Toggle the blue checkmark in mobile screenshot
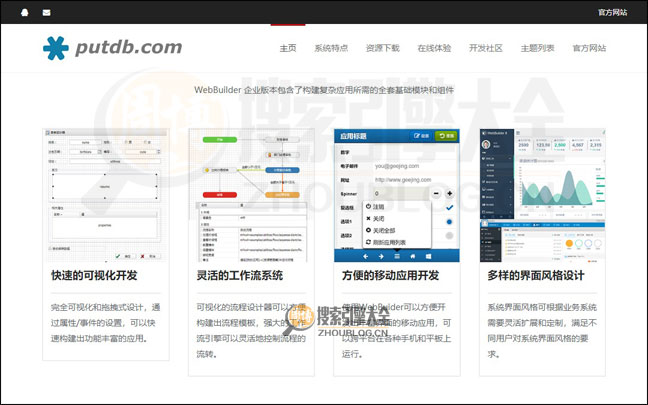648x405 pixels. tap(450, 207)
